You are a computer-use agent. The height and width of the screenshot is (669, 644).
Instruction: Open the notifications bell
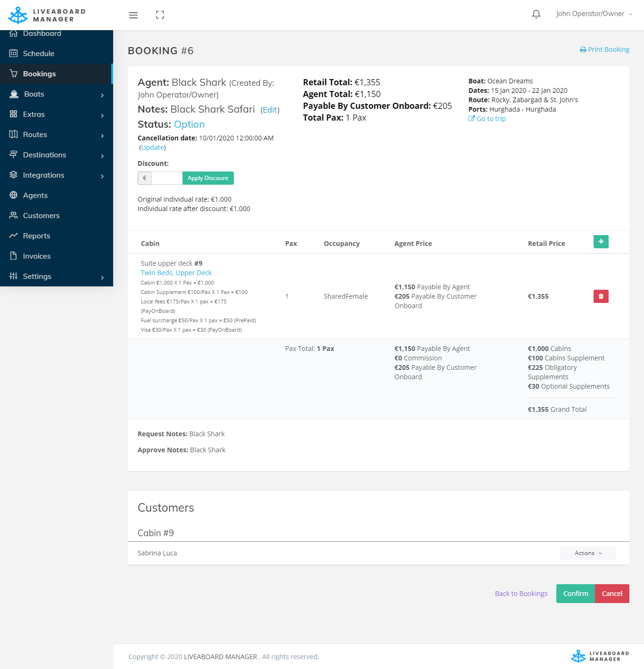click(536, 14)
